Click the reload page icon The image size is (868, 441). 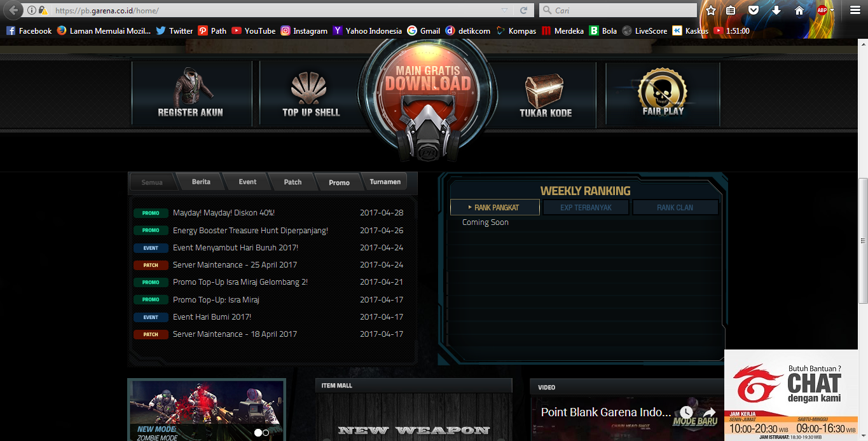tap(523, 10)
